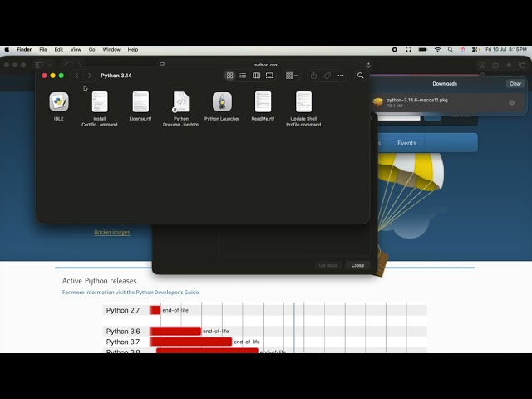Click the screen recording menu bar icon
532x399 pixels.
395,50
